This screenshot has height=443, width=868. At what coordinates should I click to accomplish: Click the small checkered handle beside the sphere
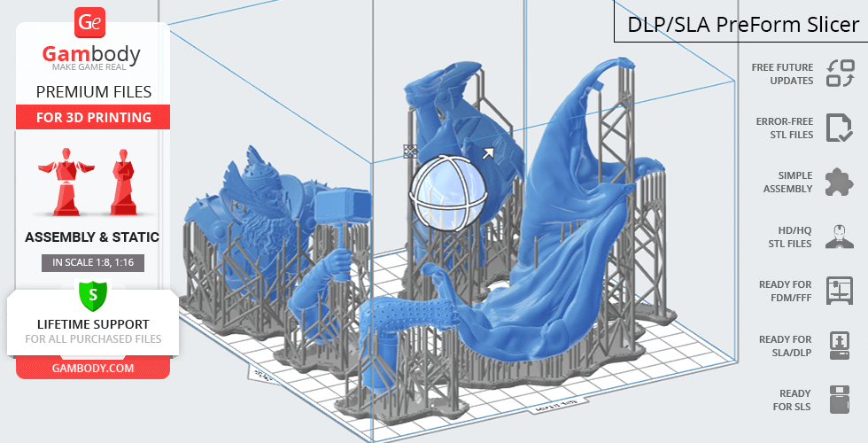(x=410, y=152)
